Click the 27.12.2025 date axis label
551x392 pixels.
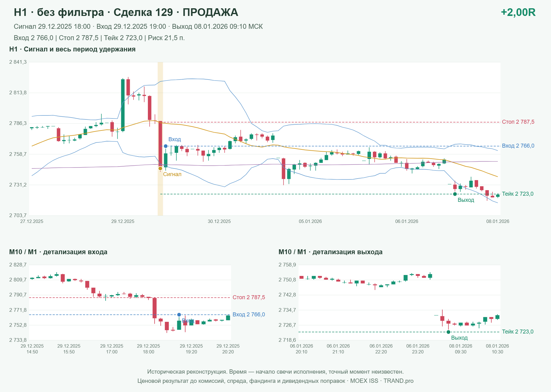tap(32, 221)
